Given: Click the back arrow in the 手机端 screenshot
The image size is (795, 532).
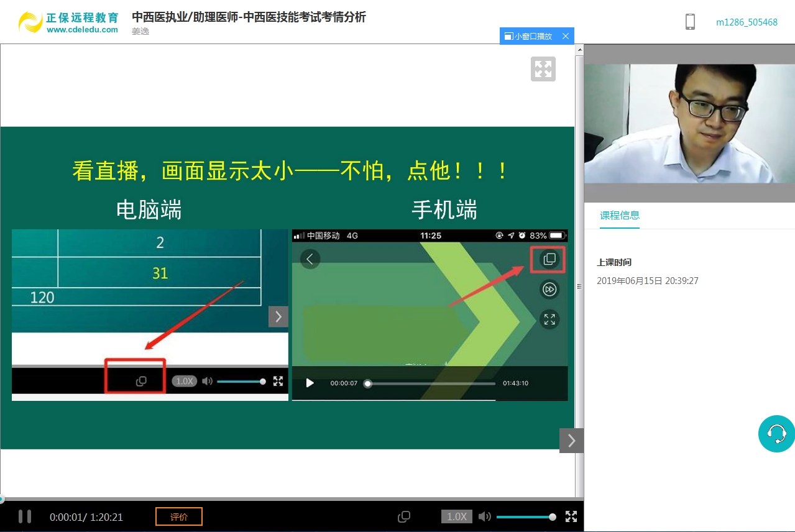Looking at the screenshot, I should click(x=310, y=259).
